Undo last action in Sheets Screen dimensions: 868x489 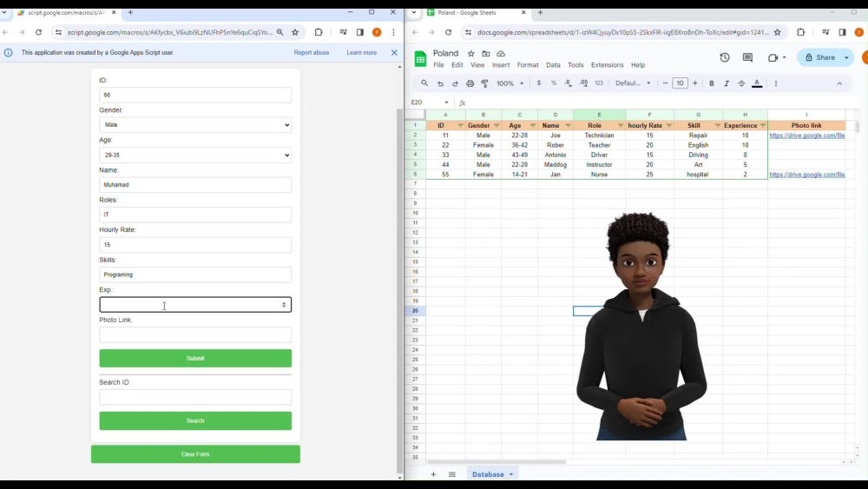tap(440, 83)
